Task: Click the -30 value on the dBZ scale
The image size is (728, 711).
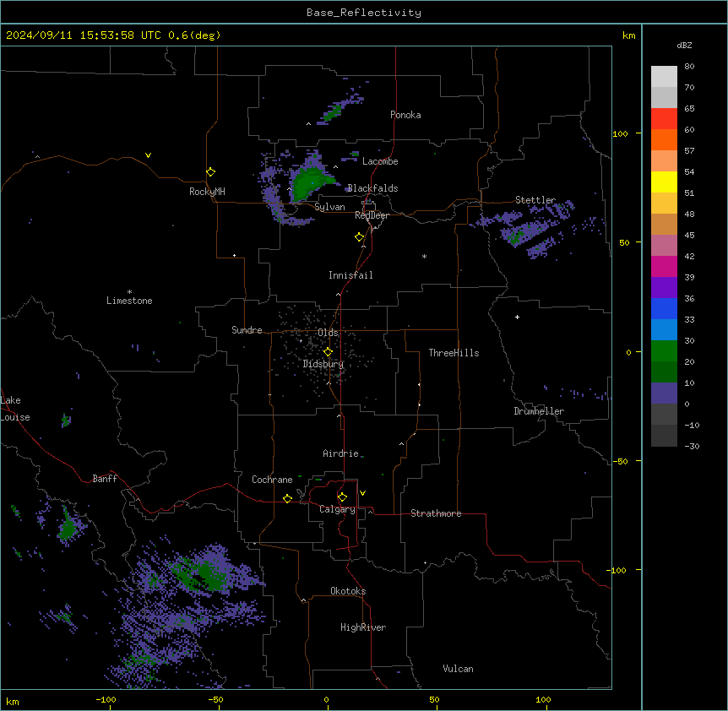Action: 692,446
